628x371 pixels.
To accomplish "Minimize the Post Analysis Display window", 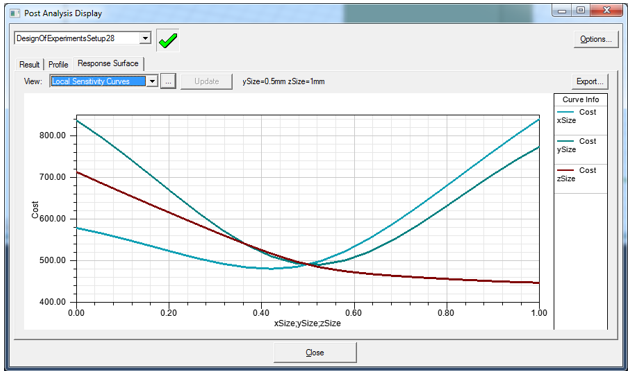I will [x=562, y=10].
